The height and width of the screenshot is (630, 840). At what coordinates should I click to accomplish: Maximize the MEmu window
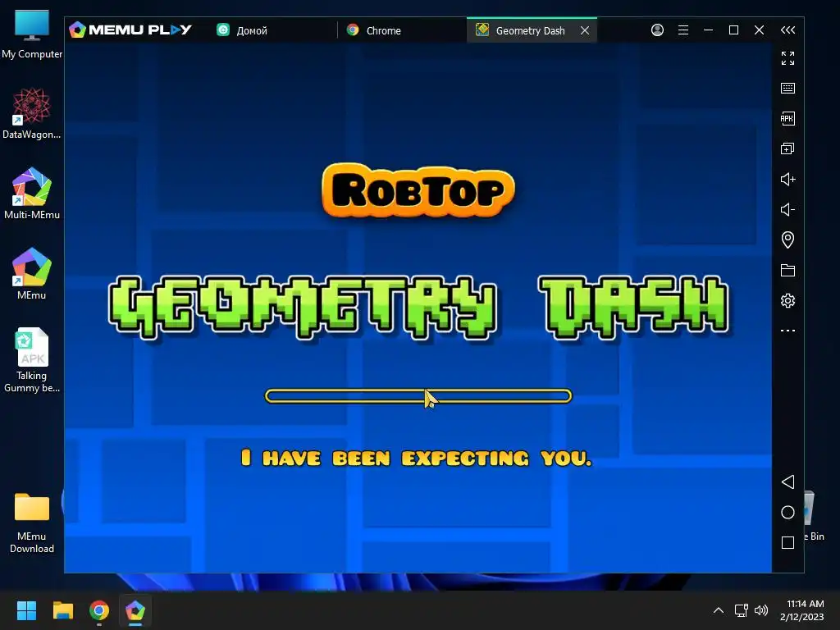734,30
